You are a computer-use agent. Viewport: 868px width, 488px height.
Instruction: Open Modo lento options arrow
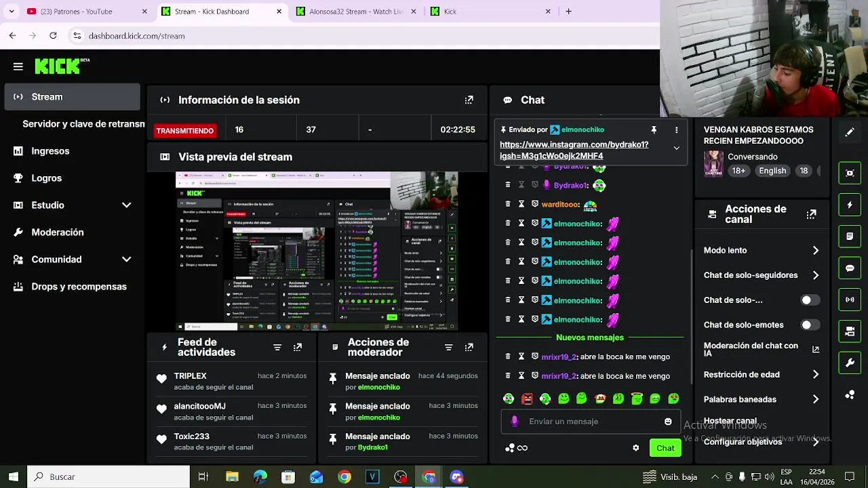815,251
